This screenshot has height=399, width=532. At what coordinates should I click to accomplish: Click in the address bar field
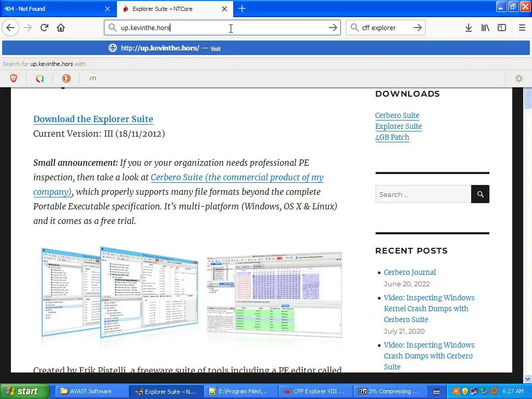click(x=222, y=28)
